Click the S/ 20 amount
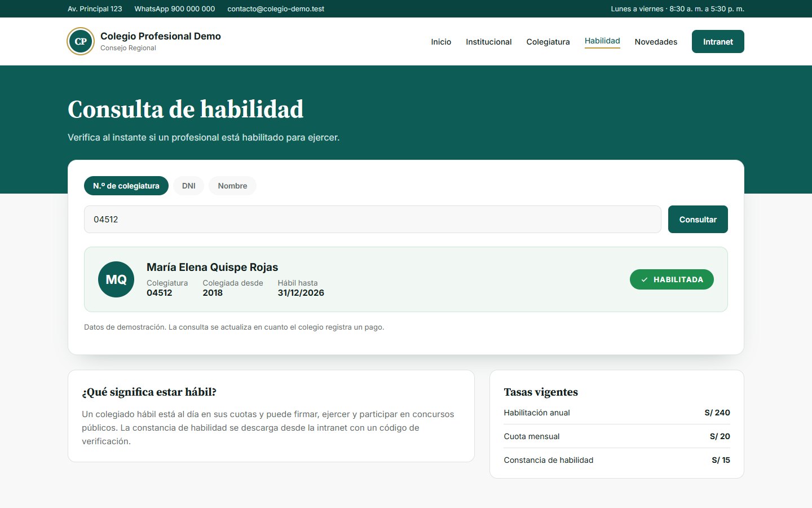The width and height of the screenshot is (812, 508). (x=720, y=436)
